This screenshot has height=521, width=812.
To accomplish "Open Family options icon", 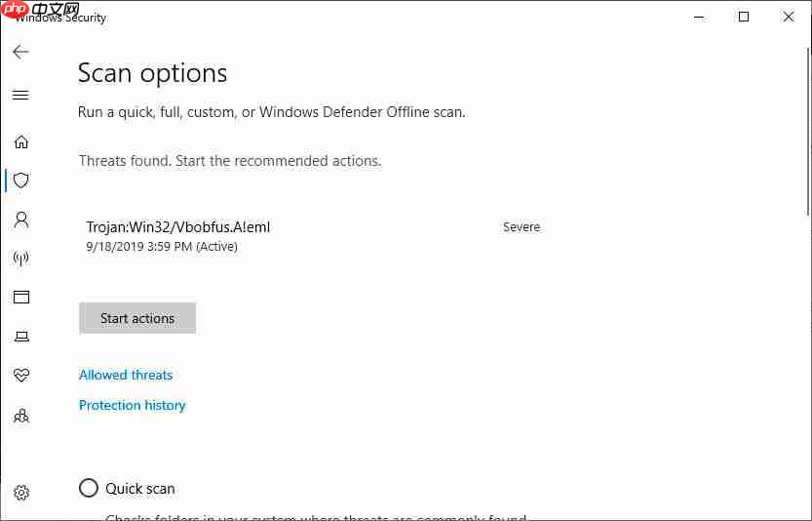I will [21, 416].
